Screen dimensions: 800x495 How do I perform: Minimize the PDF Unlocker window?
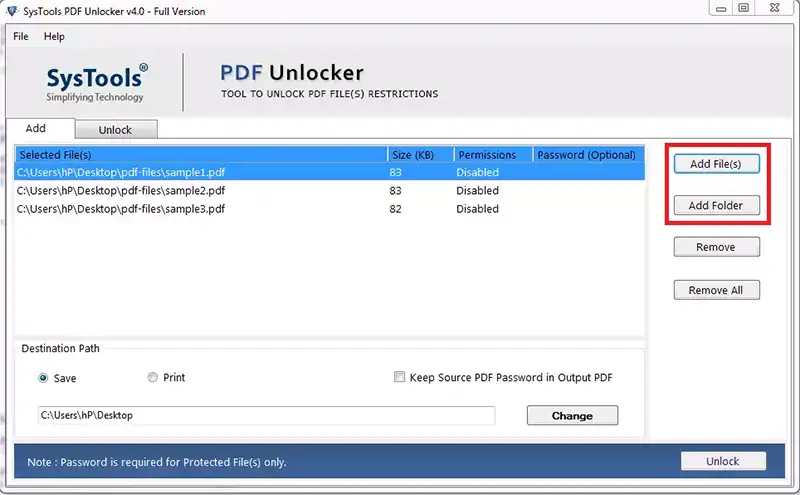click(721, 8)
